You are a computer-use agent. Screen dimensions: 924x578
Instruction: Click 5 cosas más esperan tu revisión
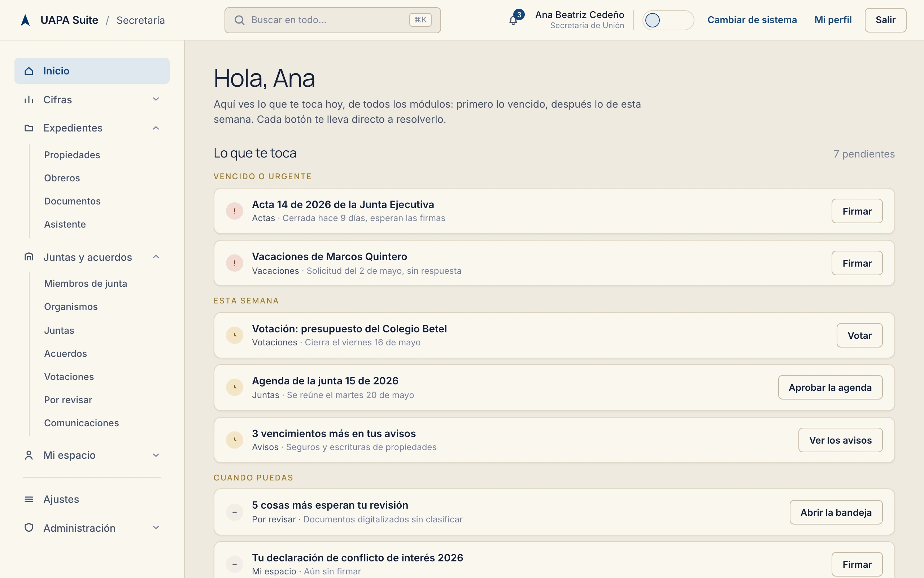point(330,505)
